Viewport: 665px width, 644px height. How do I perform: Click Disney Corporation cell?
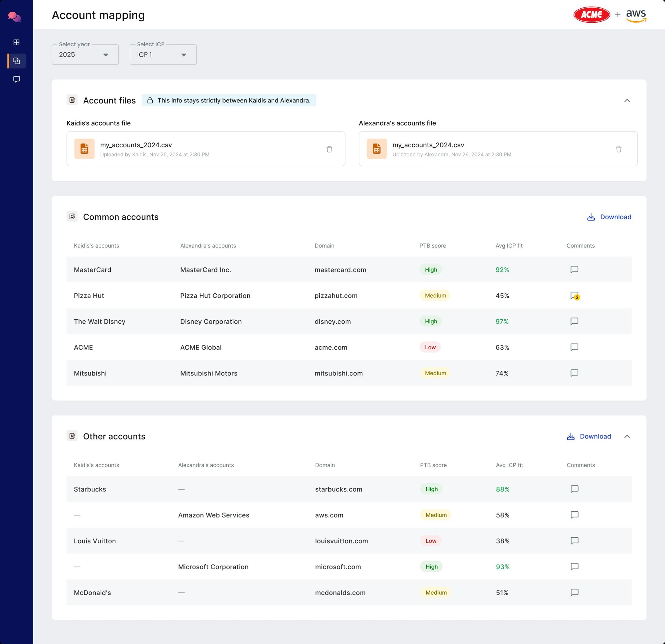click(x=211, y=321)
